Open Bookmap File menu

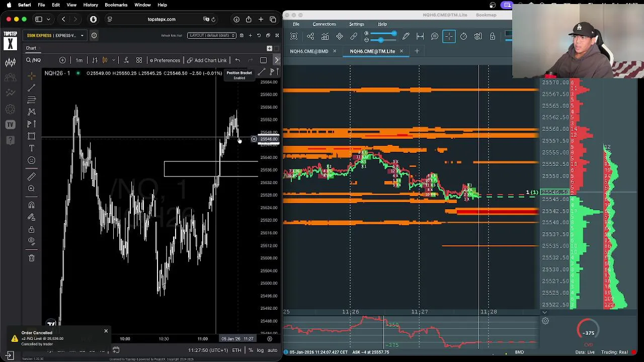[296, 24]
